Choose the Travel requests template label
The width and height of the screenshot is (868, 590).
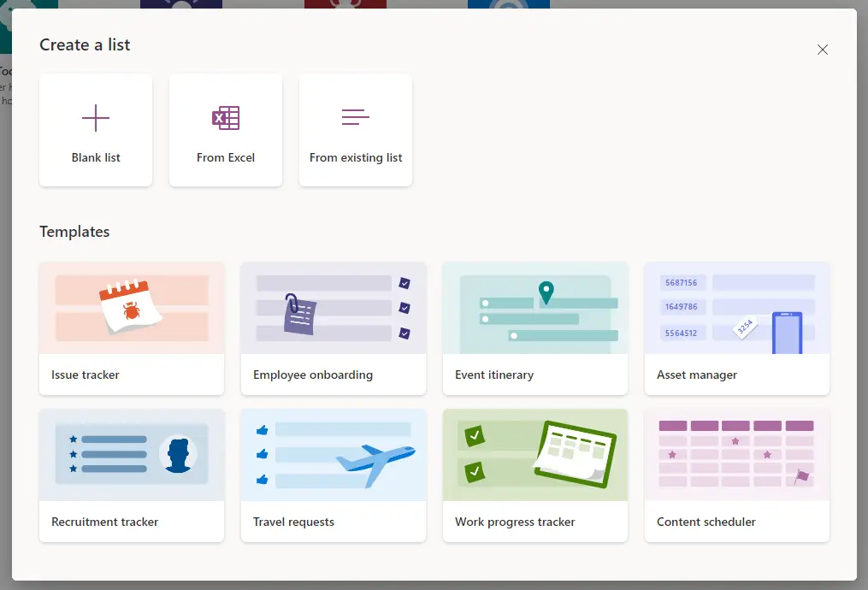tap(293, 522)
